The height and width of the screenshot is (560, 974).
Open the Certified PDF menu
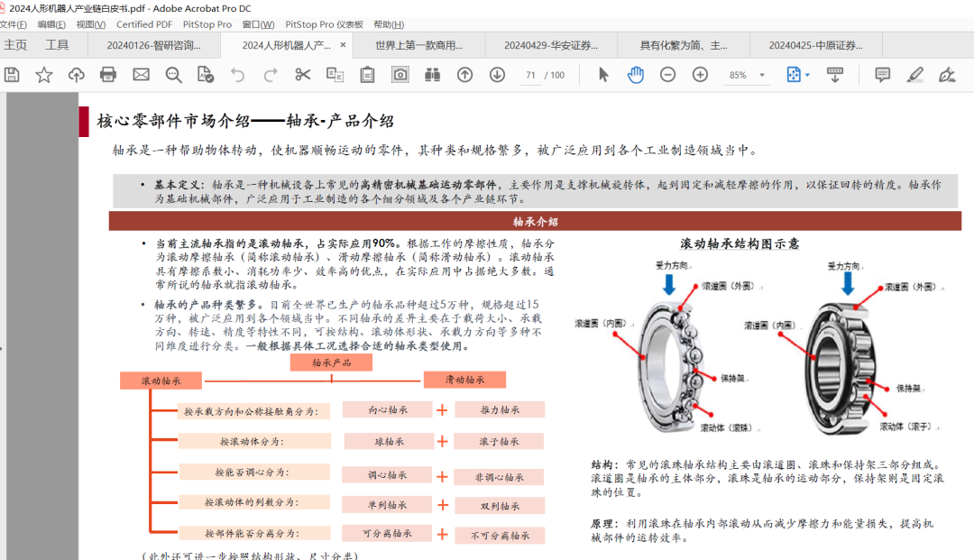tap(144, 24)
